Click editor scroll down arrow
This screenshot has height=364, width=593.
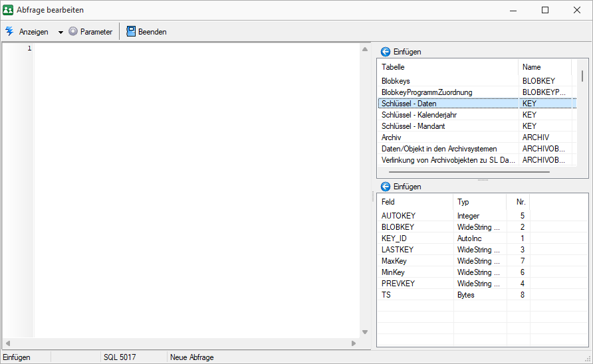(x=364, y=332)
